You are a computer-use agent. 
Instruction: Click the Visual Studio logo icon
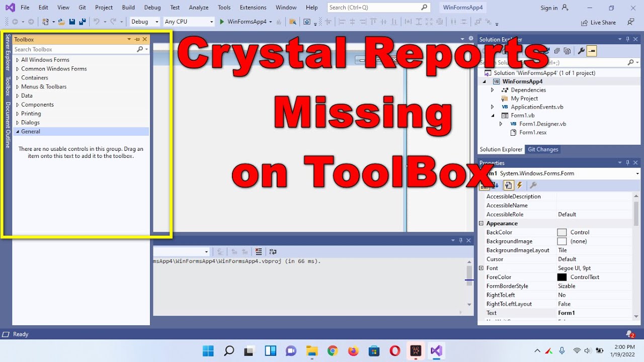pyautogui.click(x=10, y=8)
